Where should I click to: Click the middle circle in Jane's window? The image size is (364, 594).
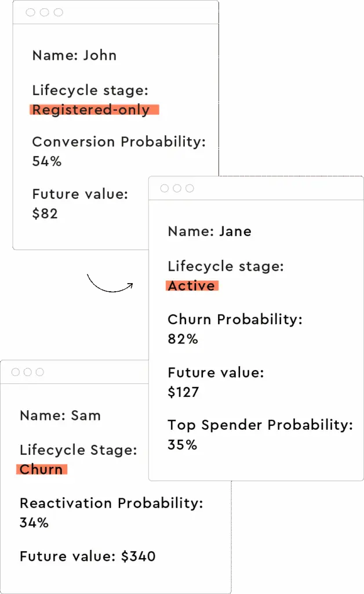(x=177, y=189)
